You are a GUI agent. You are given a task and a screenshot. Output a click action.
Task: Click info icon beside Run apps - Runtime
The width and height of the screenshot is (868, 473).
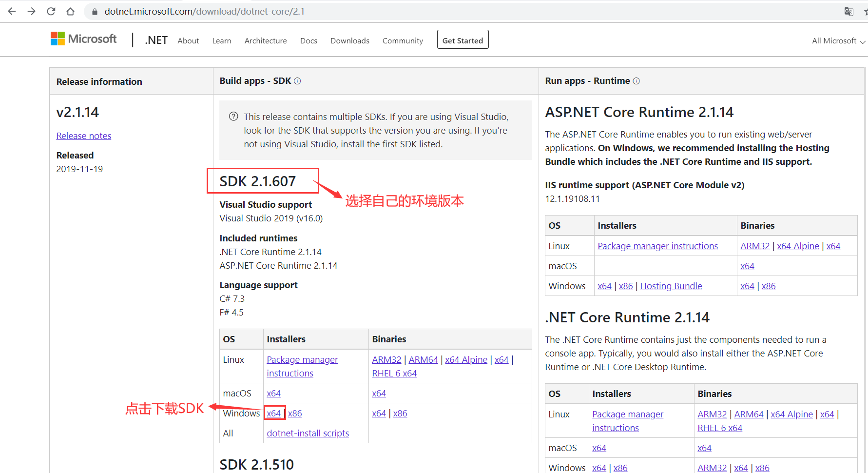pos(636,81)
